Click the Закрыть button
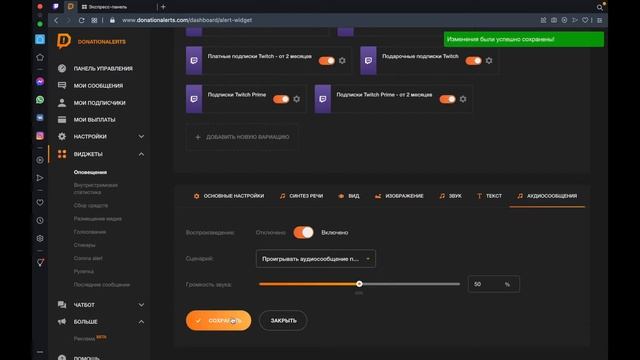 283,320
